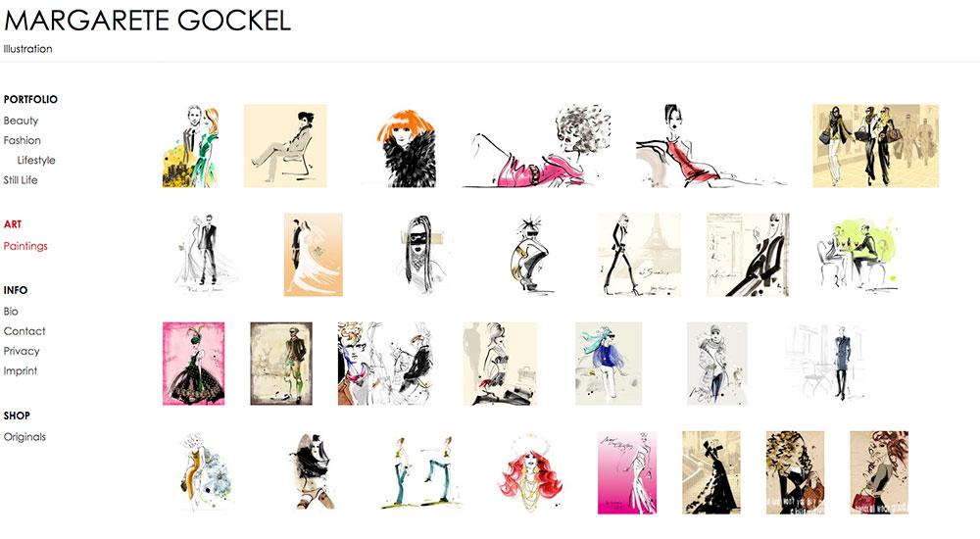View the Privacy page

point(22,352)
